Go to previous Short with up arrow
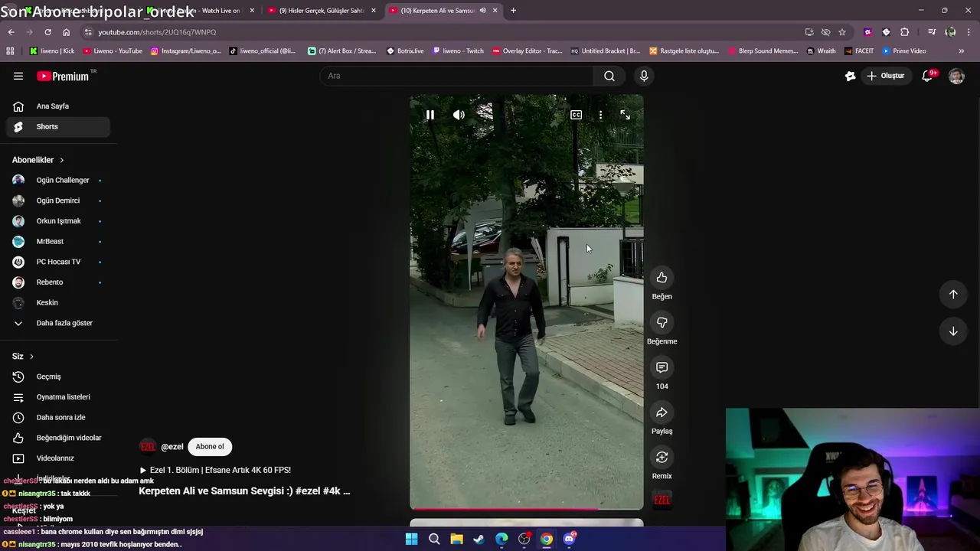This screenshot has width=980, height=551. [x=953, y=295]
